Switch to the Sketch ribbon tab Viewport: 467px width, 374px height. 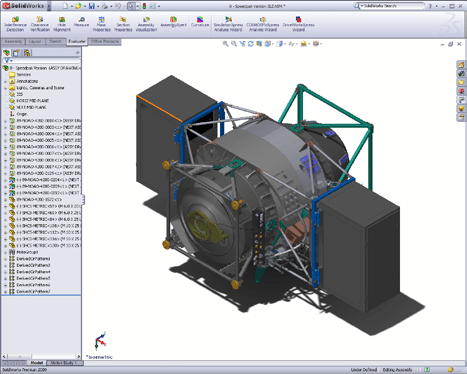pyautogui.click(x=55, y=42)
